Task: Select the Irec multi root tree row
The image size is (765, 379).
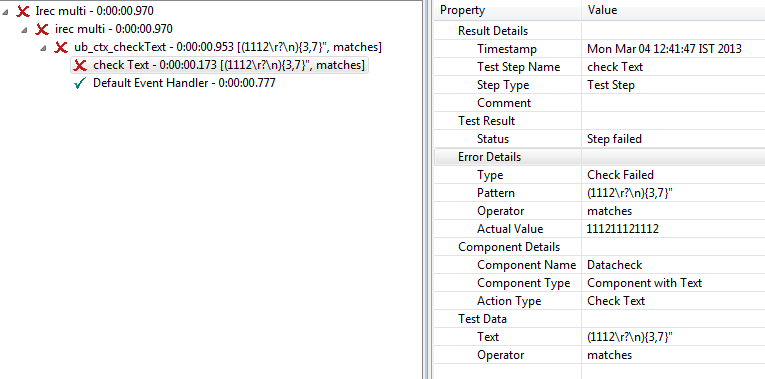Action: tap(95, 11)
